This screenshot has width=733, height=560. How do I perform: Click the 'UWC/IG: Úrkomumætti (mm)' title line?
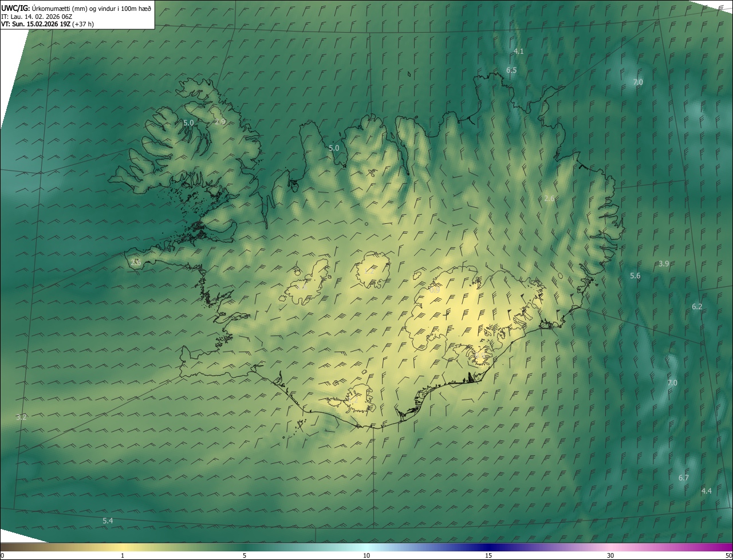76,8
